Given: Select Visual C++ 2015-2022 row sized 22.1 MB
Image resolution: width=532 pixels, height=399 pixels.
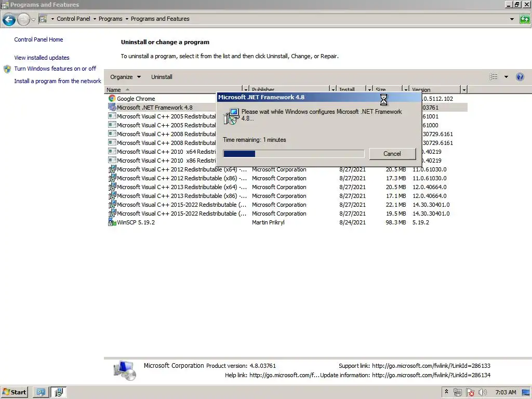Looking at the screenshot, I should point(287,205).
